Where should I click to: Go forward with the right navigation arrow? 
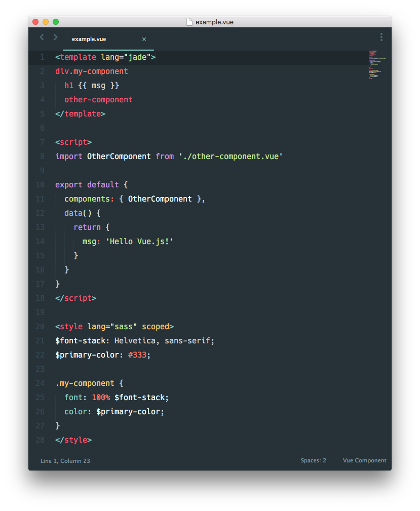click(55, 37)
